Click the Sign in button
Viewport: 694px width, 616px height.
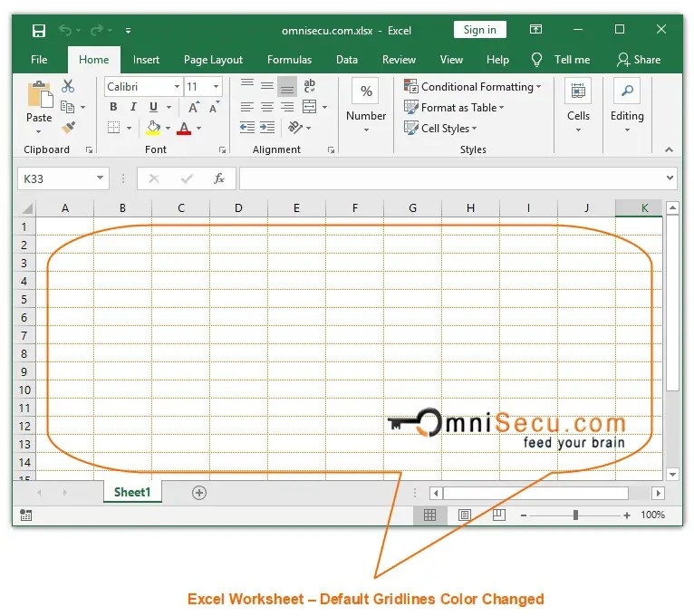pos(479,30)
